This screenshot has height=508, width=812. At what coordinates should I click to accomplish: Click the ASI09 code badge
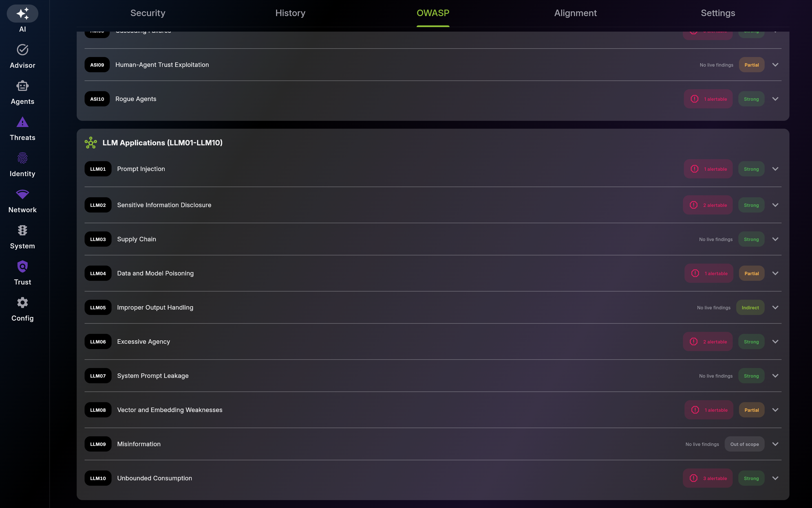[97, 65]
